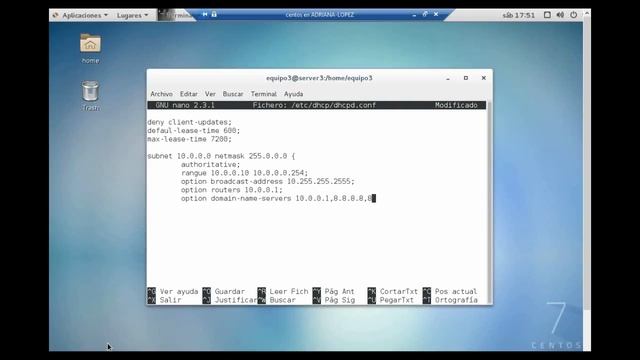The image size is (640, 360).
Task: Click the 'Ortografía' nano shortcut
Action: [450, 300]
